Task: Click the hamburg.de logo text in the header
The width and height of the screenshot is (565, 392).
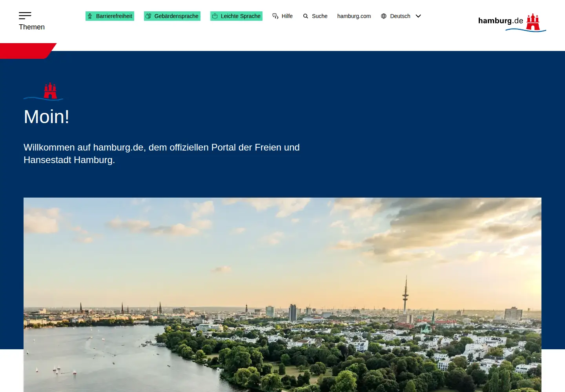Action: [x=501, y=21]
